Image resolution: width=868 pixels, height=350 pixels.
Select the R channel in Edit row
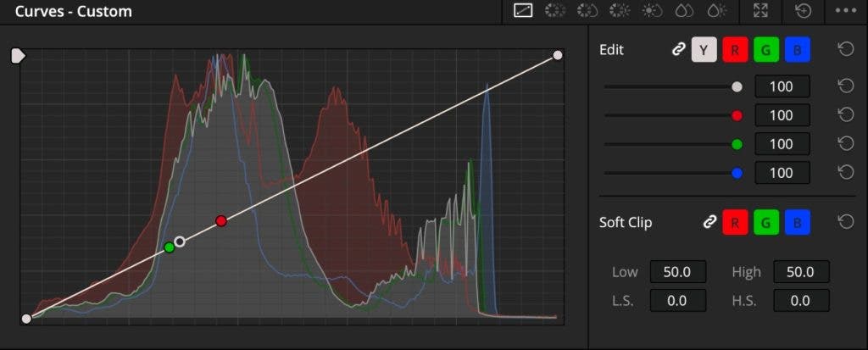[x=735, y=50]
